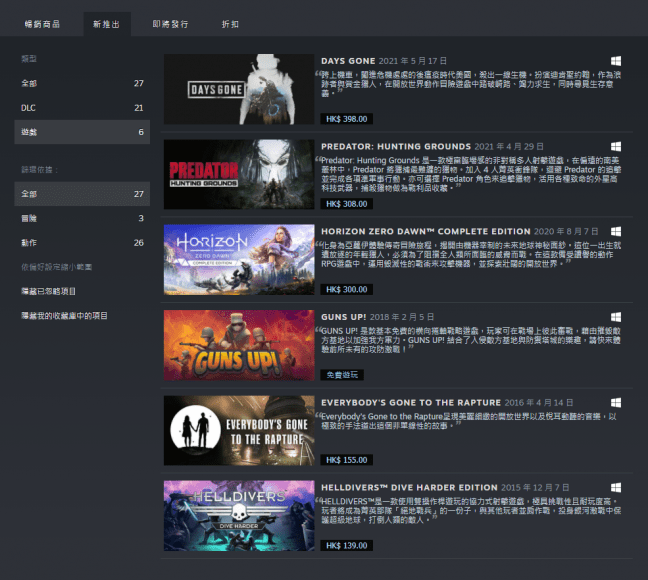648x580 pixels.
Task: Click the HK$ 300.00 price tag
Action: tap(346, 289)
